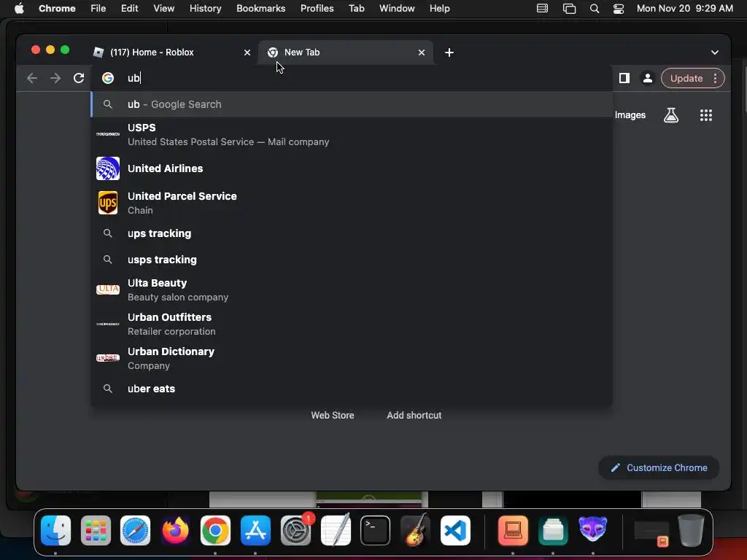The height and width of the screenshot is (560, 747).
Task: Open the View menu
Action: (163, 9)
